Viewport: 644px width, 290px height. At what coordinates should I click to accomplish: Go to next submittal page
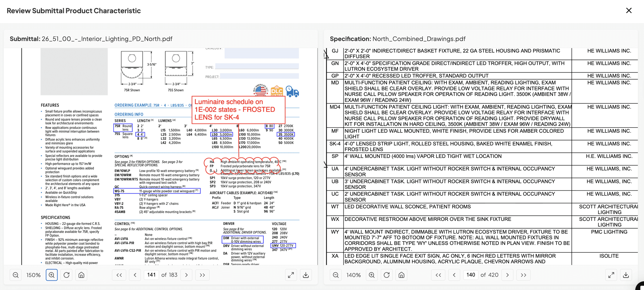pos(186,275)
